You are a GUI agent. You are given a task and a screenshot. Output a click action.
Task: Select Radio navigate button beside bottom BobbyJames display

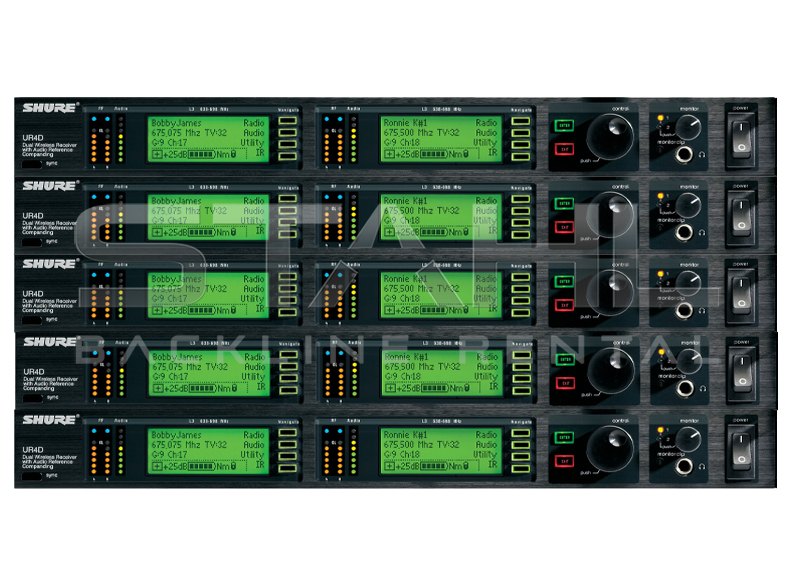click(x=288, y=433)
